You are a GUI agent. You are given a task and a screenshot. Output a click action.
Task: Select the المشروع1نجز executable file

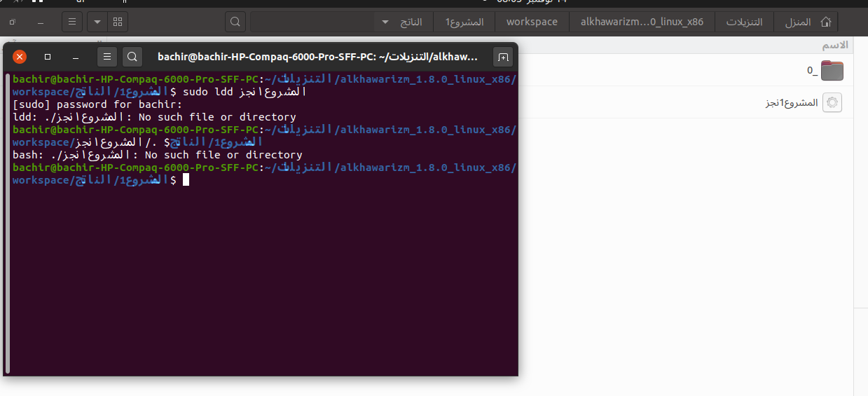click(803, 102)
